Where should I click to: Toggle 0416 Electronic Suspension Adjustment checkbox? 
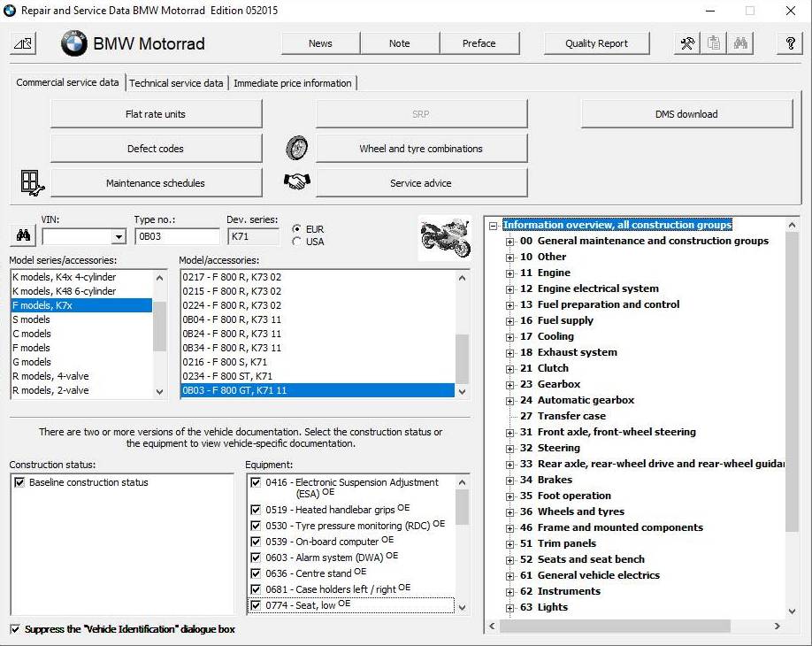pos(256,482)
